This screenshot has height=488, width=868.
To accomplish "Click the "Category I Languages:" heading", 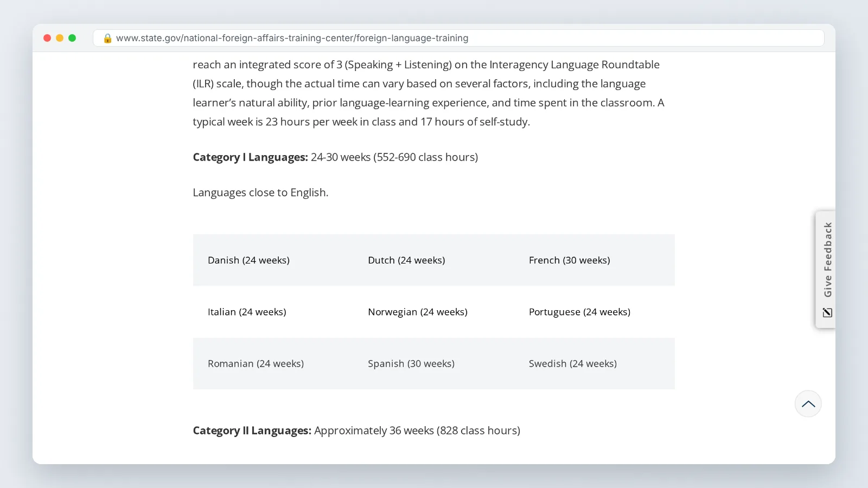I will (250, 157).
